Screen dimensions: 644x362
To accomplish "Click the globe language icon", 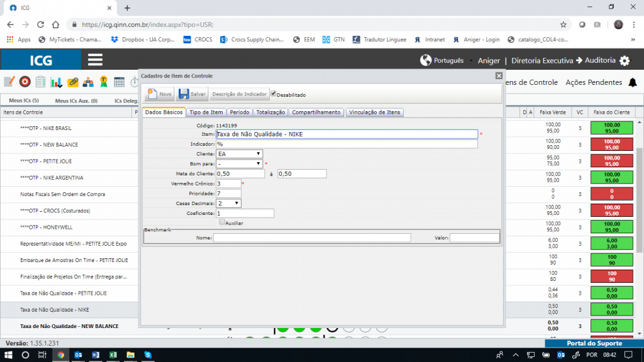I will [426, 60].
